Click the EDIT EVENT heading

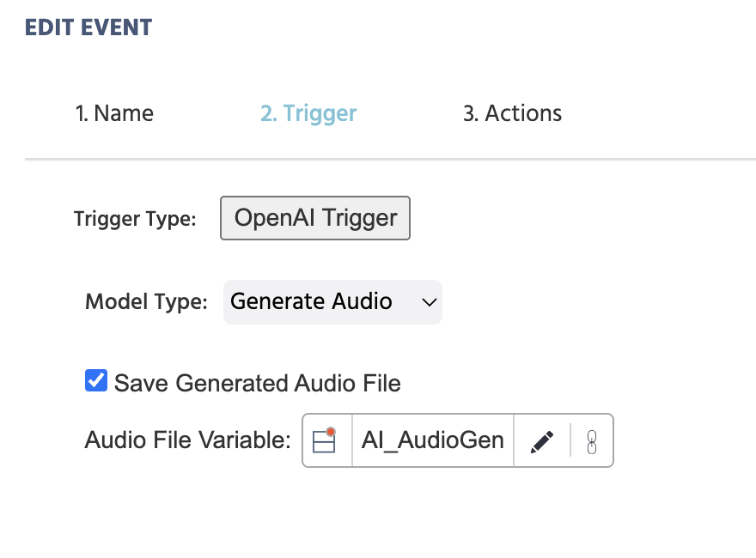click(88, 27)
